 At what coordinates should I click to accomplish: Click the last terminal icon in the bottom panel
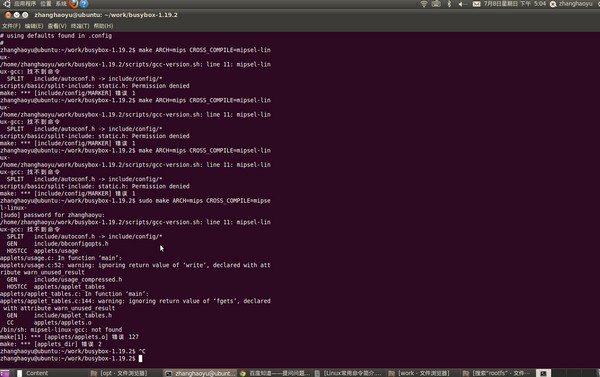(543, 373)
